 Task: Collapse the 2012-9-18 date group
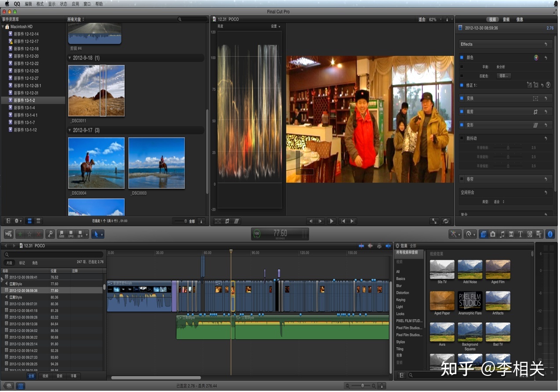pyautogui.click(x=69, y=58)
